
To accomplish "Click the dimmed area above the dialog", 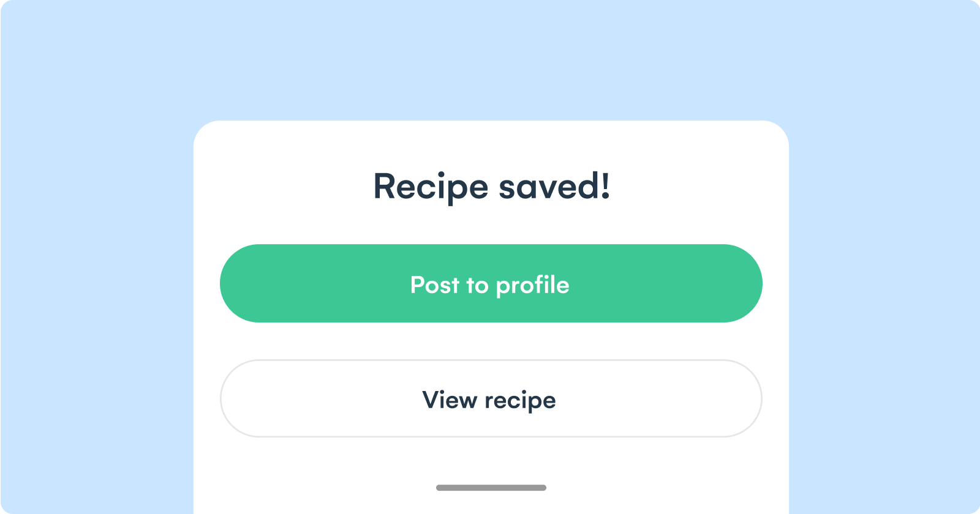I will [490, 58].
